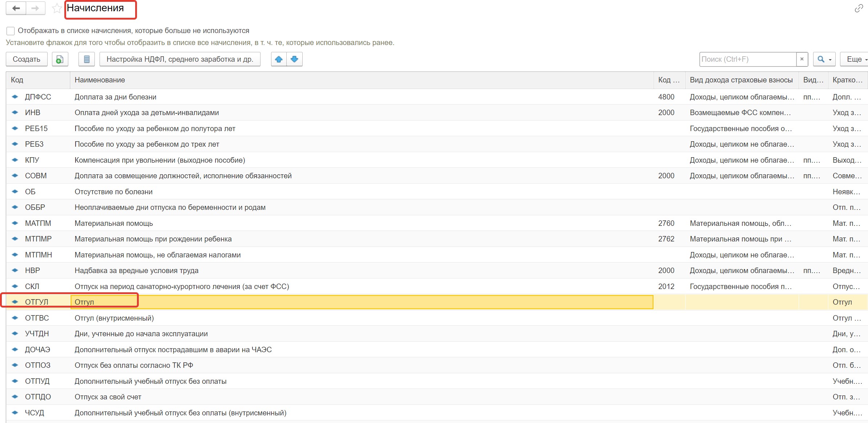The height and width of the screenshot is (423, 868).
Task: Click the row icon for ОТГВС
Action: 15,318
